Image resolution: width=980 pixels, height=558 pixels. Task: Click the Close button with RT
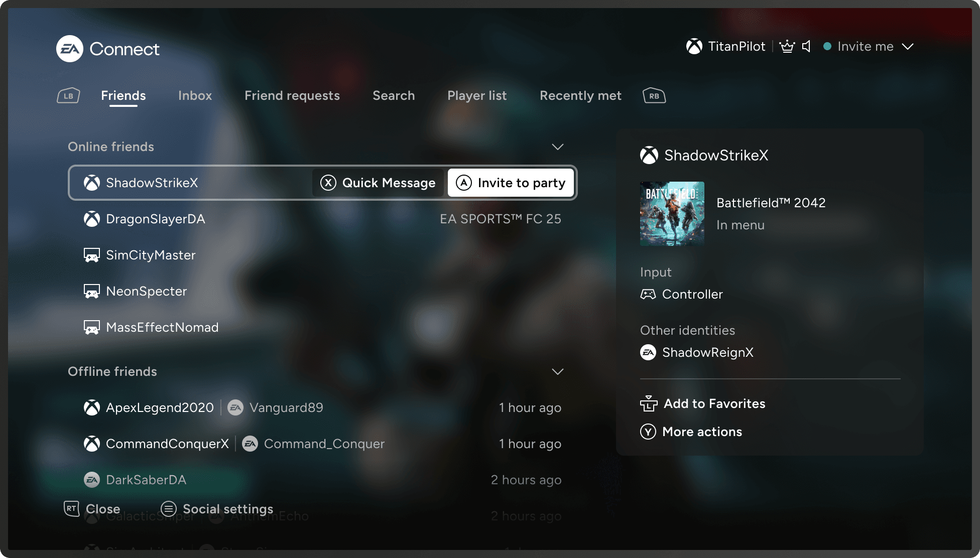click(92, 509)
